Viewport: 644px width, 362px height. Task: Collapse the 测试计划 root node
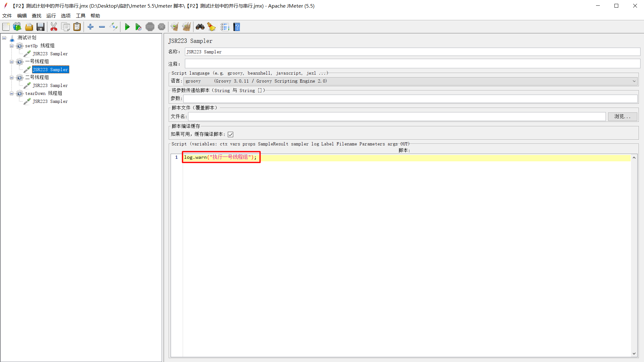click(4, 38)
